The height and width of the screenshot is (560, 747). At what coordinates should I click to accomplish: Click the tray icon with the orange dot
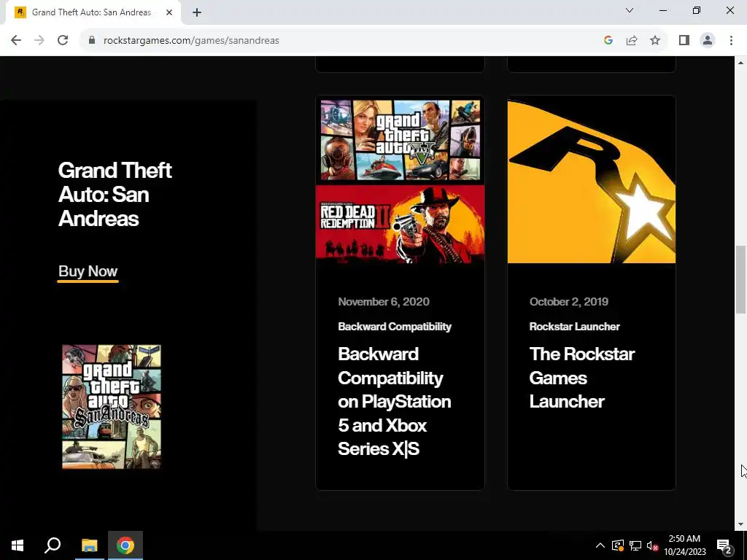pyautogui.click(x=618, y=545)
